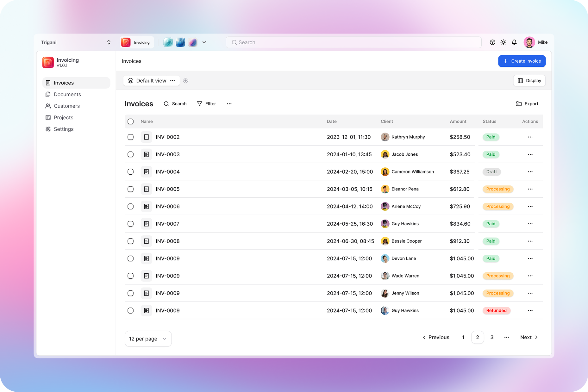Toggle light mode with the sun icon
This screenshot has width=588, height=392.
click(503, 42)
